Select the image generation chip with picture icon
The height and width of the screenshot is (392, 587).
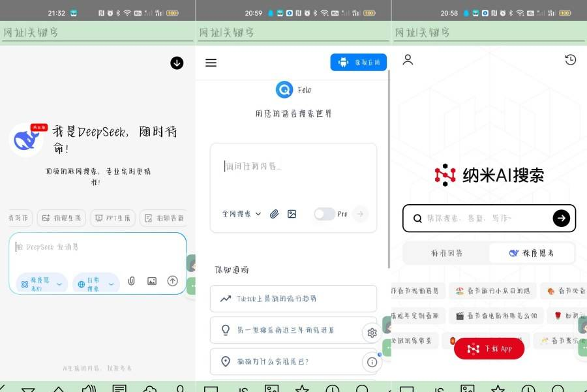(61, 218)
